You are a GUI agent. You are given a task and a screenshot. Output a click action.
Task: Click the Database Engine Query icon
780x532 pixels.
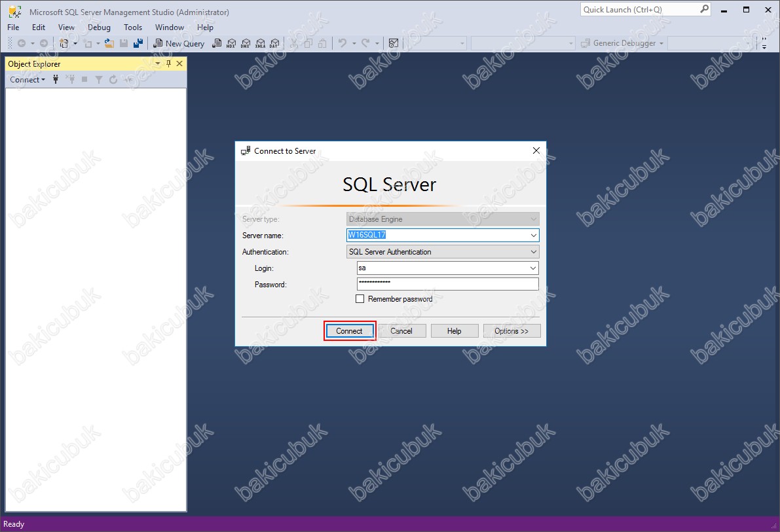(216, 43)
